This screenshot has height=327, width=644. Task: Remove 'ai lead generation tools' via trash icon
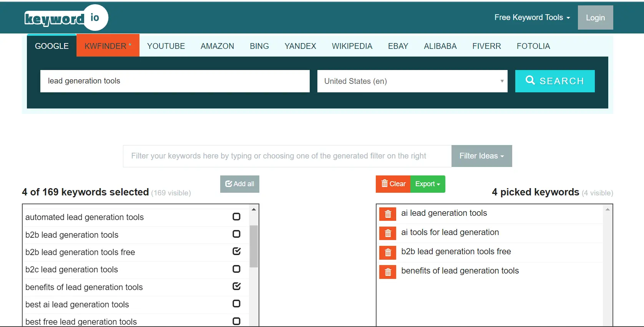[388, 214]
